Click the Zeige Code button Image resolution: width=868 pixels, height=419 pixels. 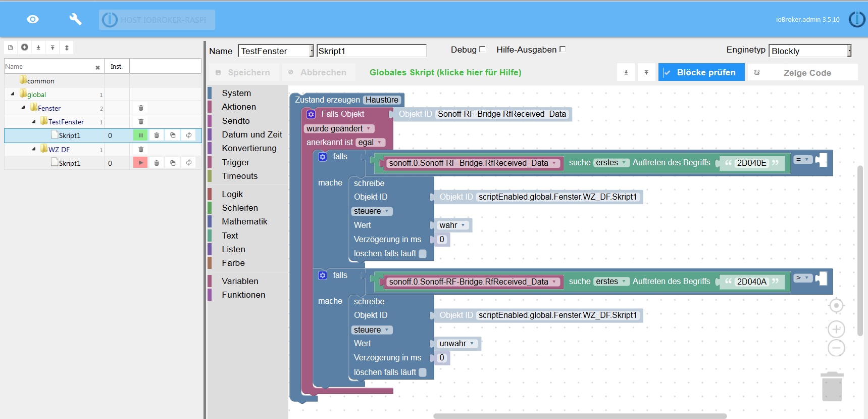[806, 73]
